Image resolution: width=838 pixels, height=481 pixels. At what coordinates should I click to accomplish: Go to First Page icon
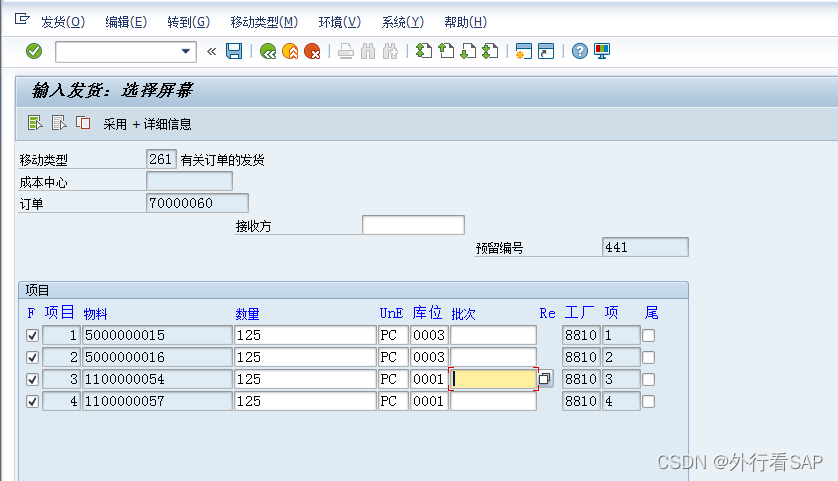point(424,51)
